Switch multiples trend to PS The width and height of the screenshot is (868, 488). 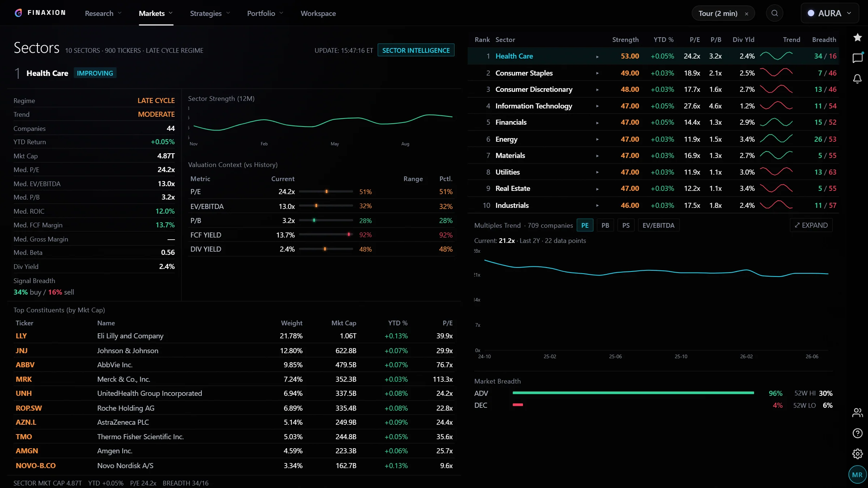pos(626,225)
